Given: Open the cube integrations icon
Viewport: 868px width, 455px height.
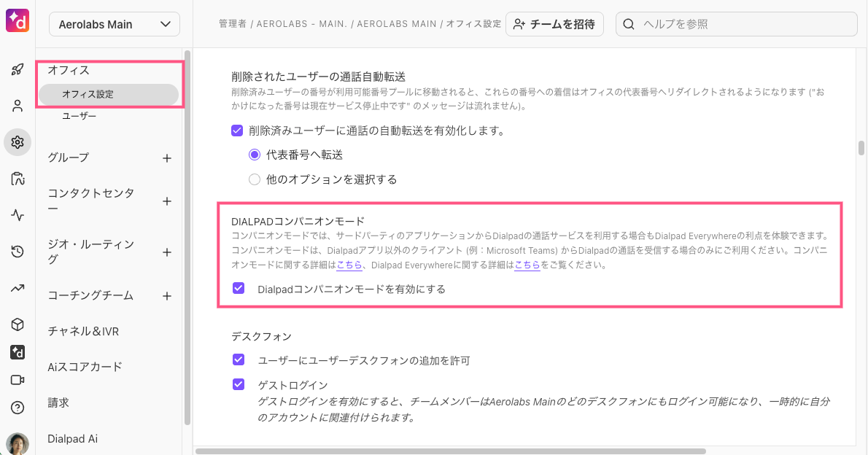Looking at the screenshot, I should coord(18,324).
